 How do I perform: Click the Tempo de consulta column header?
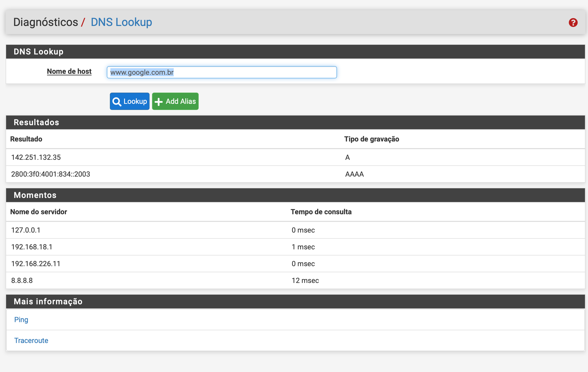coord(321,212)
